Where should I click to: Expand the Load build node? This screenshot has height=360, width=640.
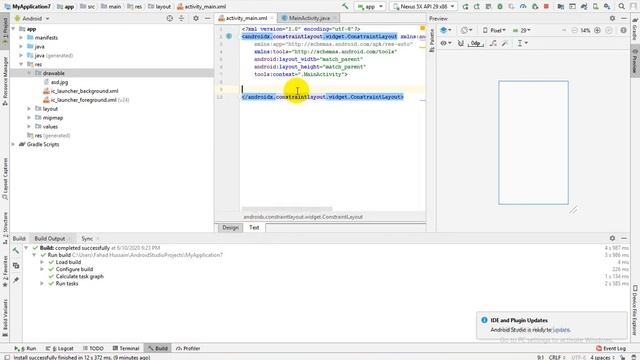(x=42, y=262)
